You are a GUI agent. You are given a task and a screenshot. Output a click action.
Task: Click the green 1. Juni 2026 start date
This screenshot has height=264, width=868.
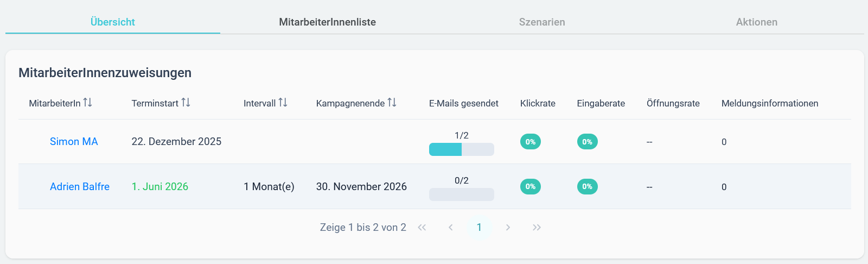[160, 187]
